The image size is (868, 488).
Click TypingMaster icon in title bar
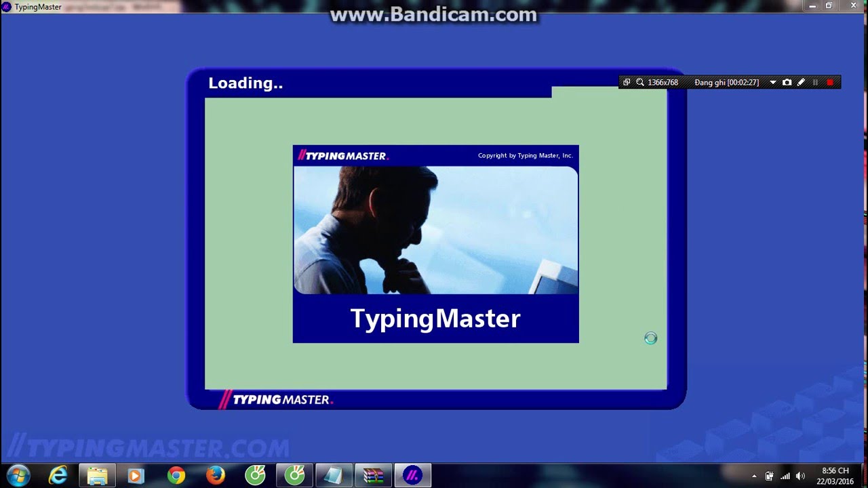click(7, 7)
